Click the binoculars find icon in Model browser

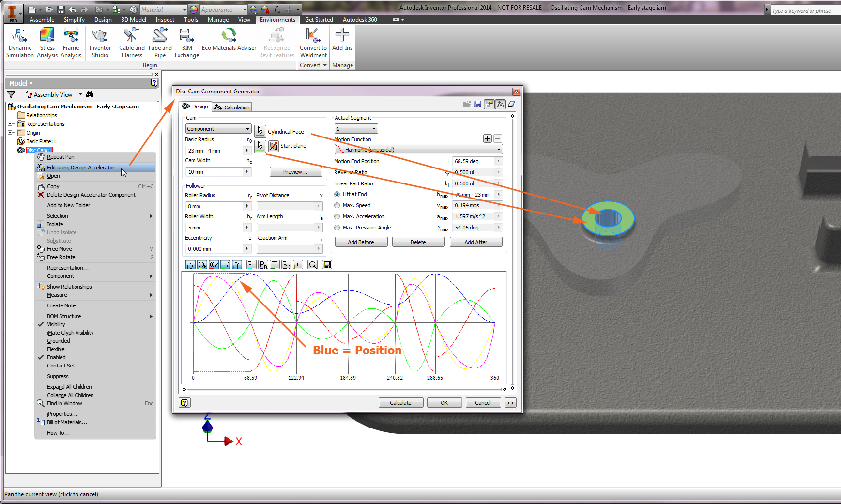pos(90,94)
